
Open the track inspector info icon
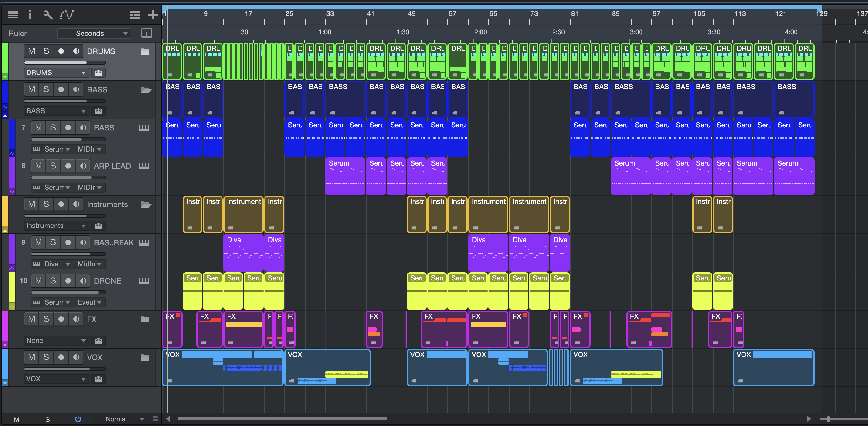click(30, 14)
